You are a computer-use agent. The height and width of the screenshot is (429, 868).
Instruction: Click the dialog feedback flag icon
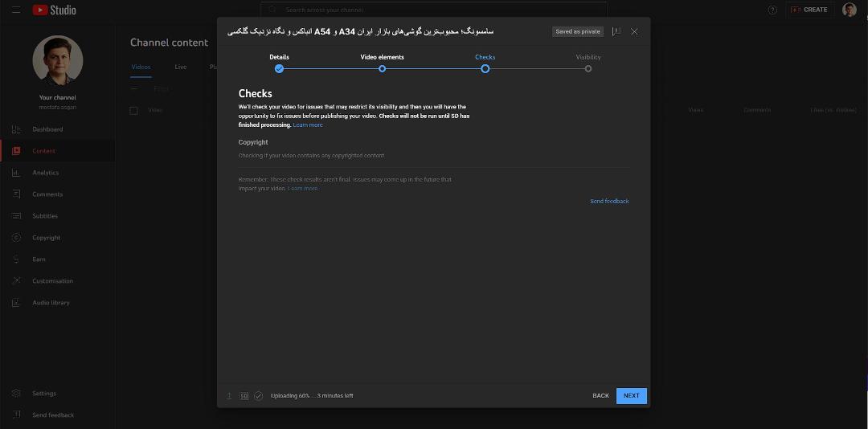tap(616, 31)
